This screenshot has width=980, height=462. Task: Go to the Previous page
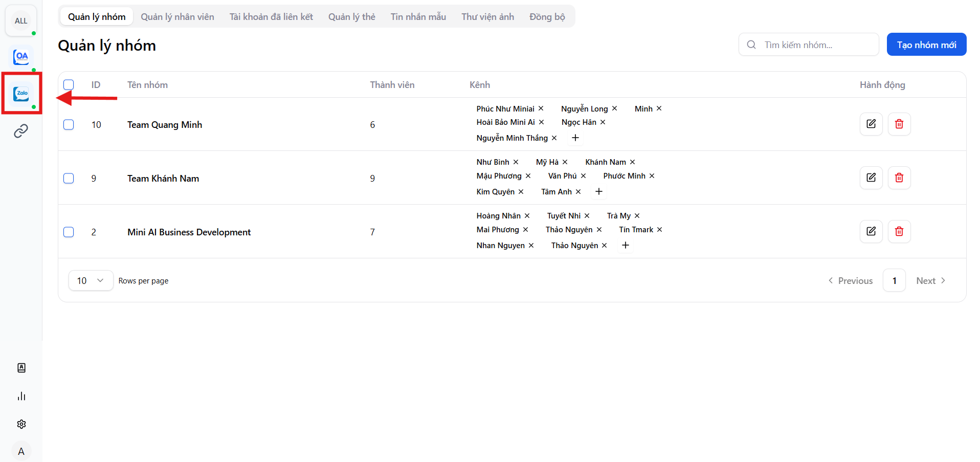850,280
